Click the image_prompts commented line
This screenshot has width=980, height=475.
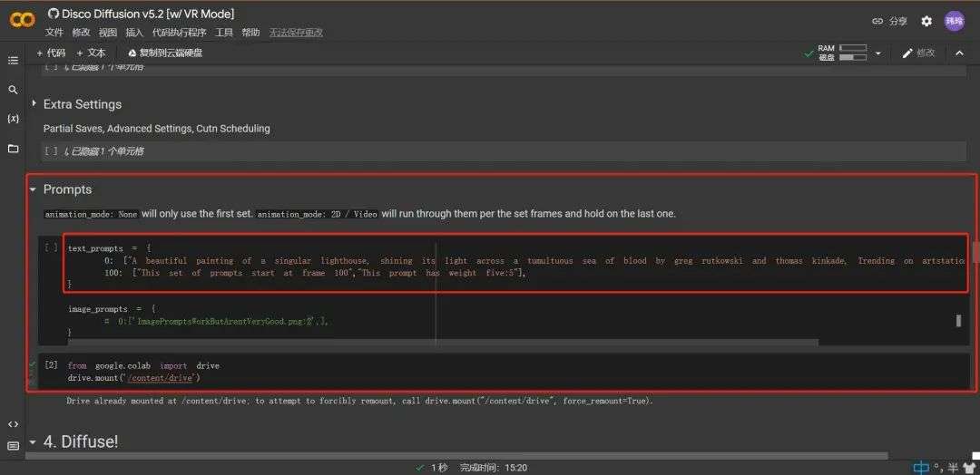click(216, 322)
